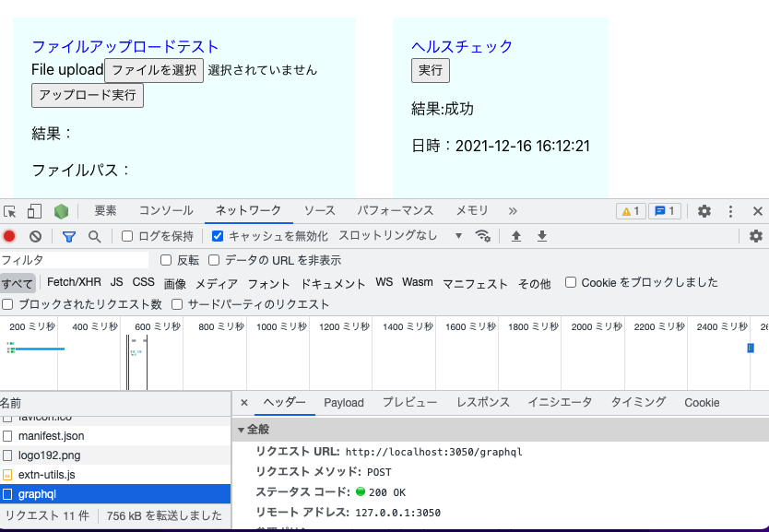769x532 pixels.
Task: Filter by その他 requests
Action: coord(534,283)
